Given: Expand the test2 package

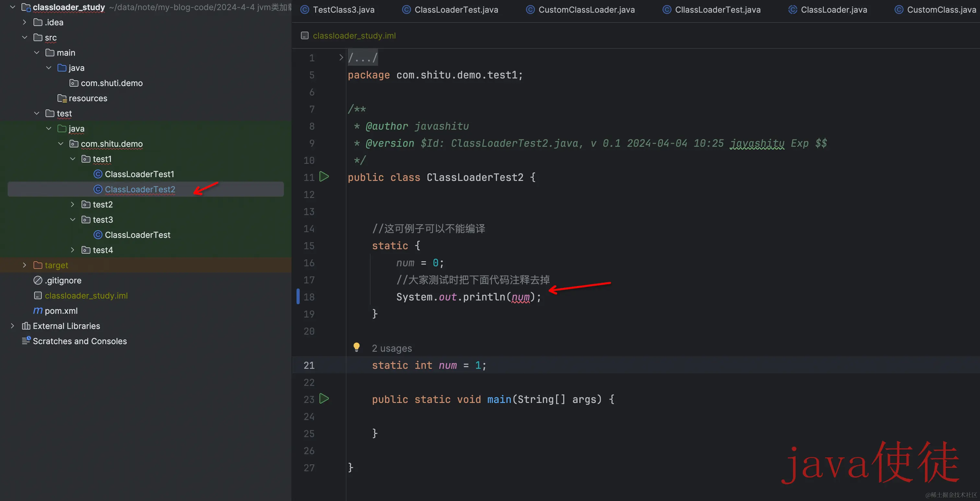Looking at the screenshot, I should [73, 204].
